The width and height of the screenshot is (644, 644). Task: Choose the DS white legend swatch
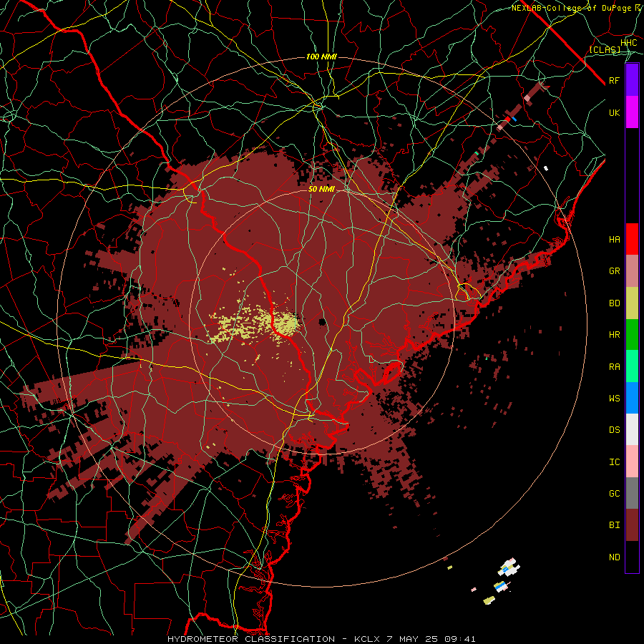point(632,429)
